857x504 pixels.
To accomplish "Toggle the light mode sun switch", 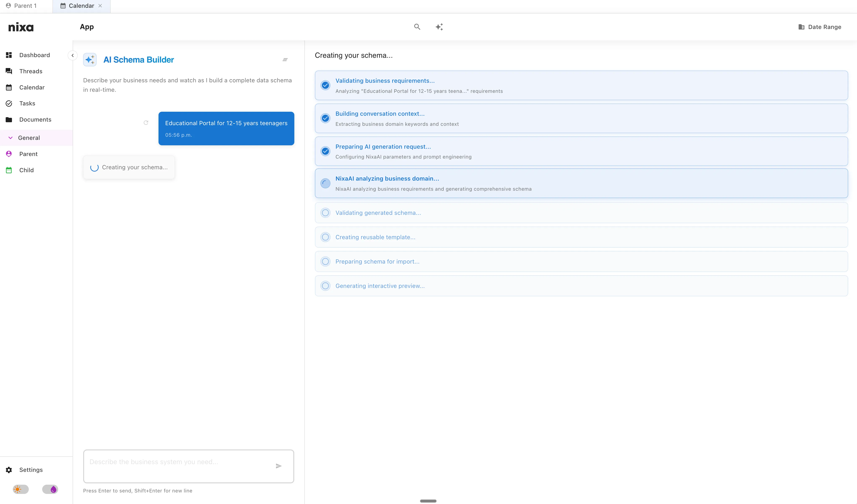I will (20, 489).
